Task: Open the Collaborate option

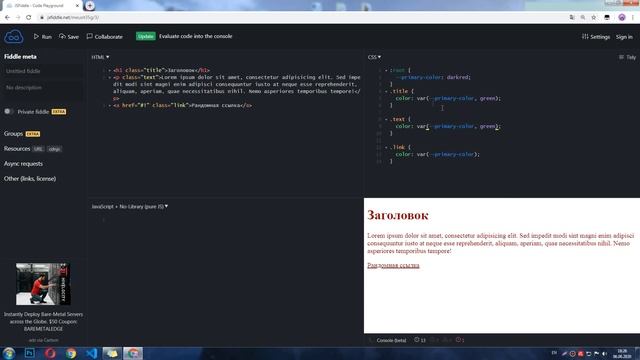Action: click(x=104, y=37)
